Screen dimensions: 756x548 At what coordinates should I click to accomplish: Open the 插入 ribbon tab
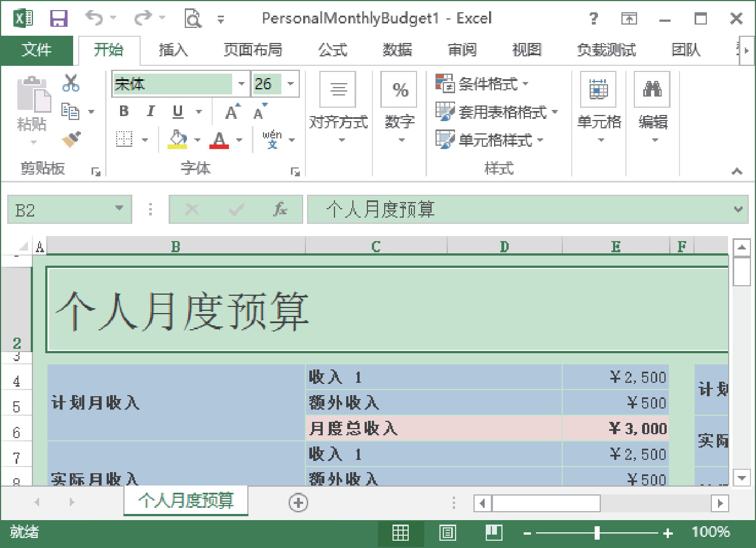173,50
